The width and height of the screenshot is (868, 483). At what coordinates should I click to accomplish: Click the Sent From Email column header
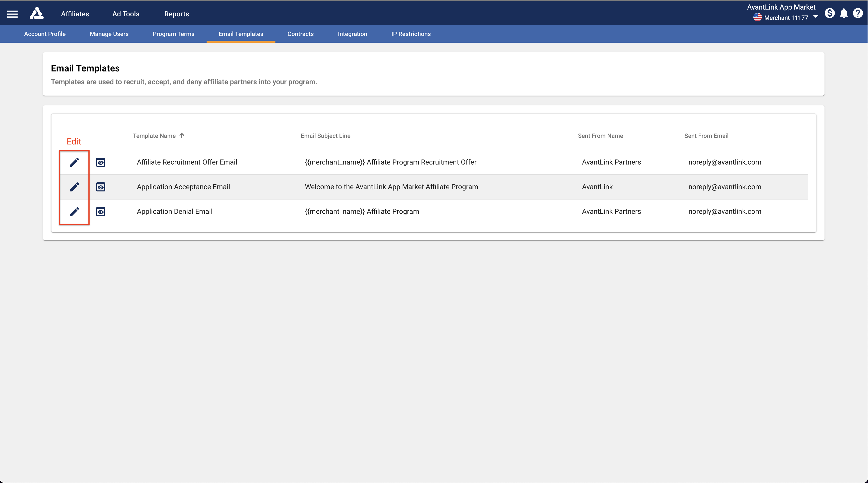coord(706,136)
